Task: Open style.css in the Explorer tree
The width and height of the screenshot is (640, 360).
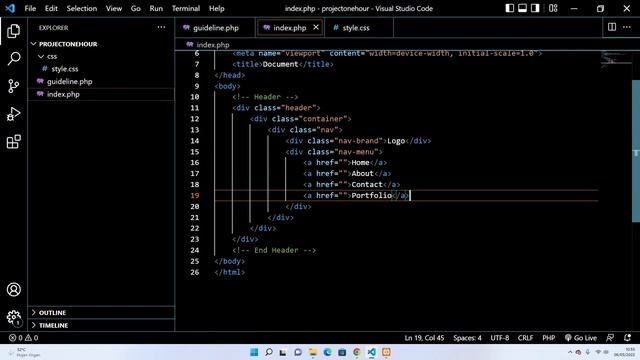Action: point(101,69)
